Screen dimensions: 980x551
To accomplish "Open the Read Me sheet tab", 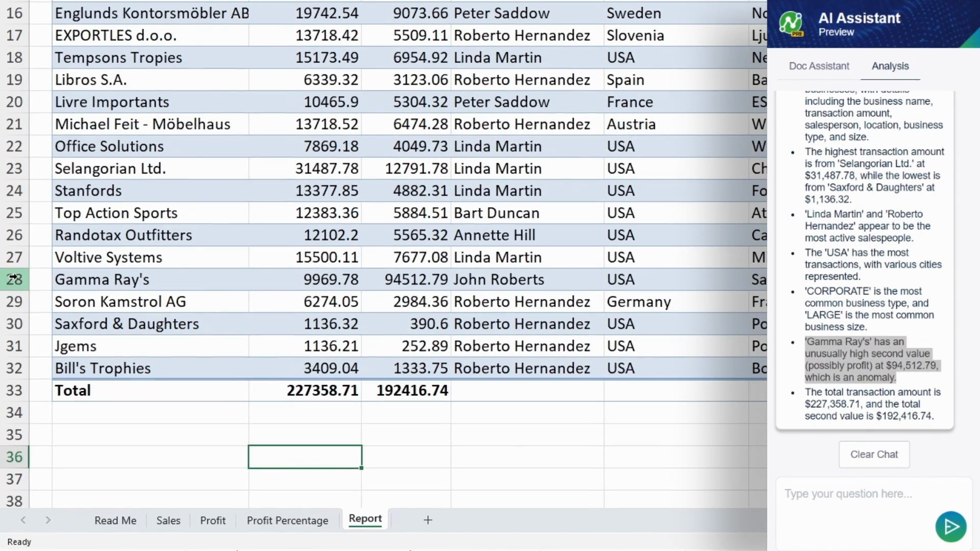I will [115, 520].
